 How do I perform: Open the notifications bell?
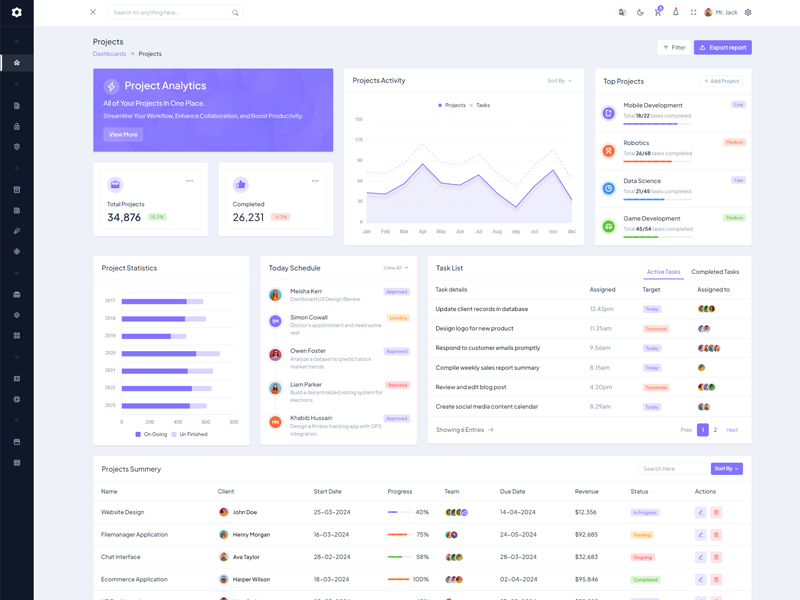(x=675, y=13)
